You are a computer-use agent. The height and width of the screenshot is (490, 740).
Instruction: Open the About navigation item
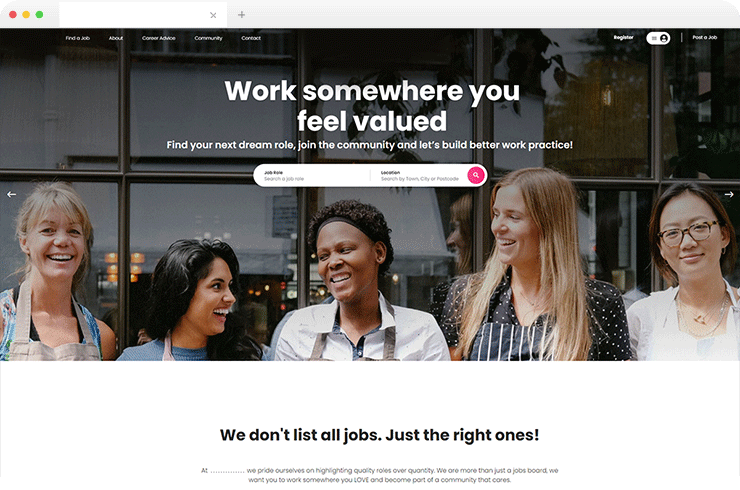pyautogui.click(x=116, y=38)
